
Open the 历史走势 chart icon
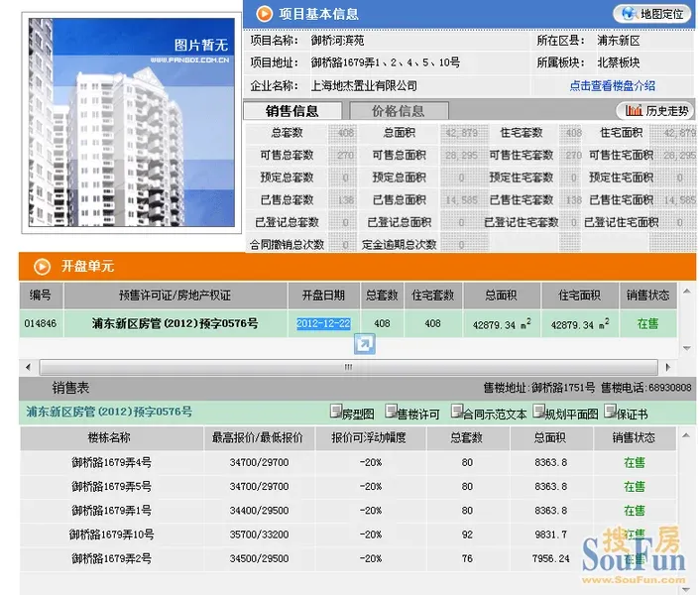(x=634, y=110)
